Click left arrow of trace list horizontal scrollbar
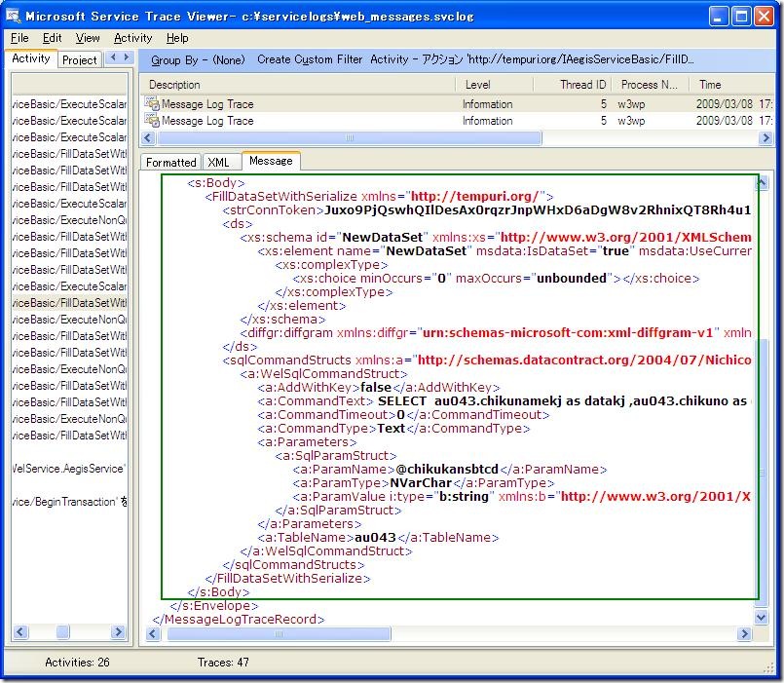The image size is (784, 683). coord(148,137)
